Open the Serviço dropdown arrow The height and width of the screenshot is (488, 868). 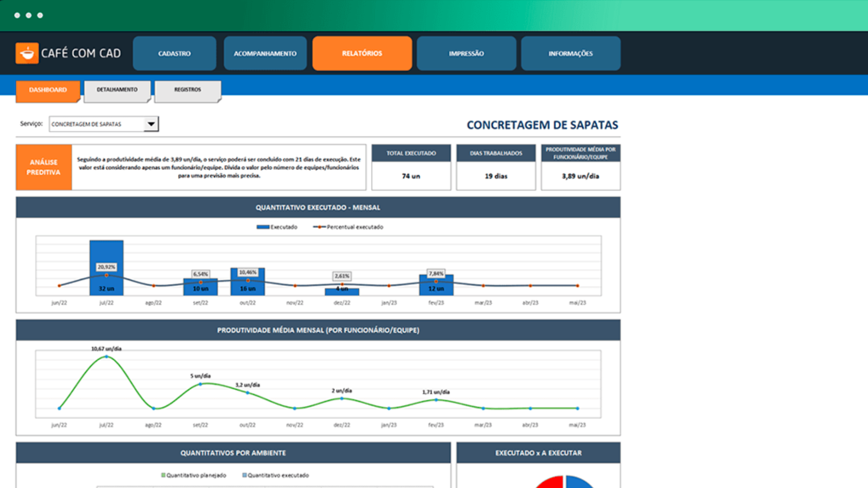(151, 124)
